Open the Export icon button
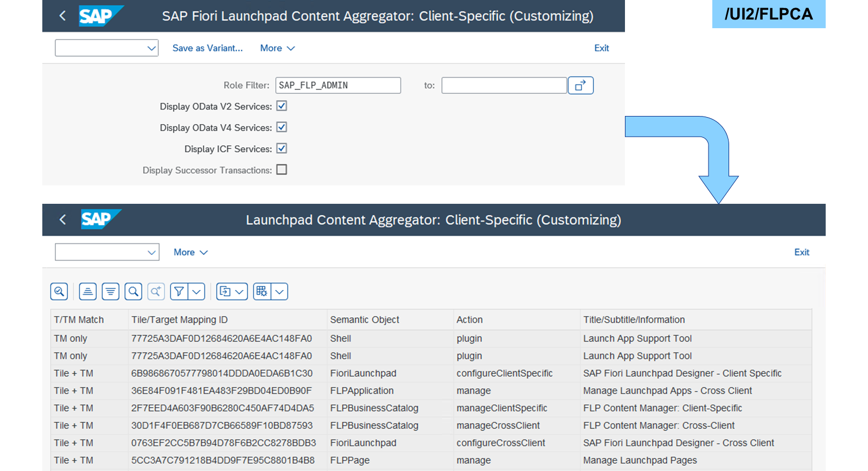 232,292
